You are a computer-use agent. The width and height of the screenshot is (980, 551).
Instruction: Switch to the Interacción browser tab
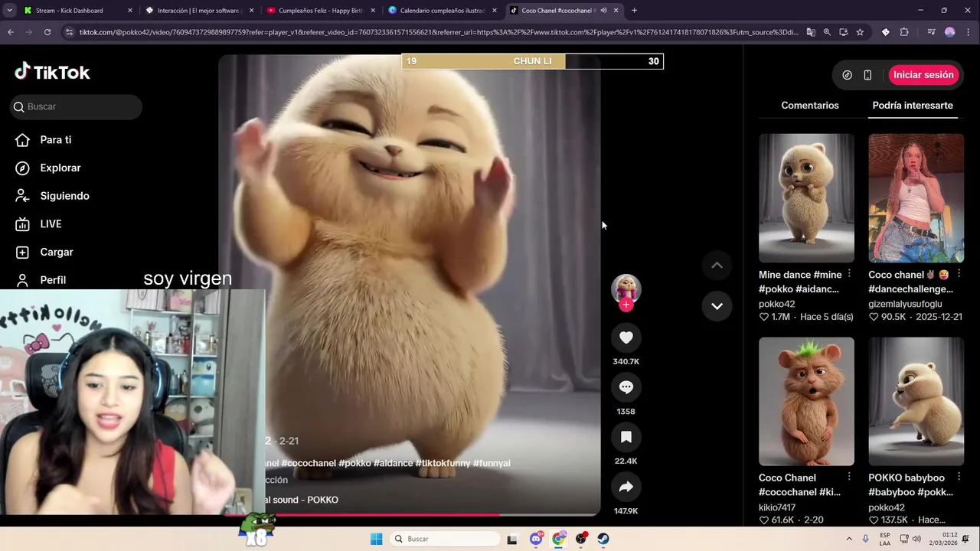point(198,11)
